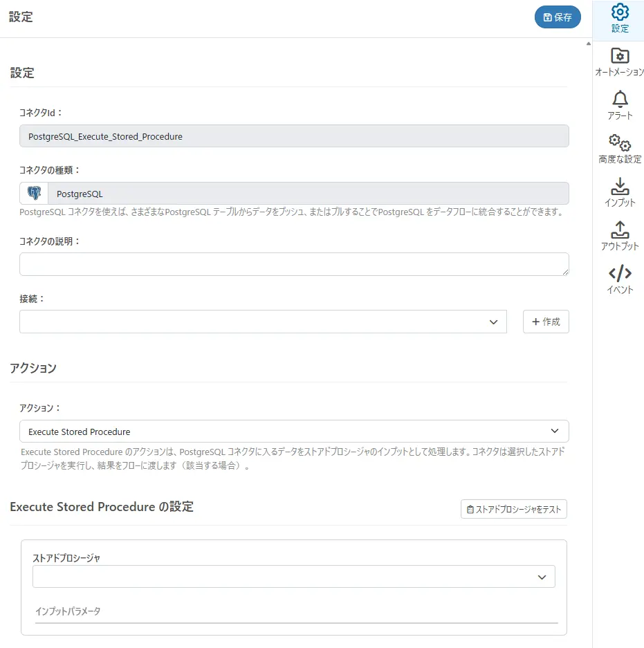644x648 pixels.
Task: Open the オートメーション folder-gear tab
Action: (x=620, y=62)
